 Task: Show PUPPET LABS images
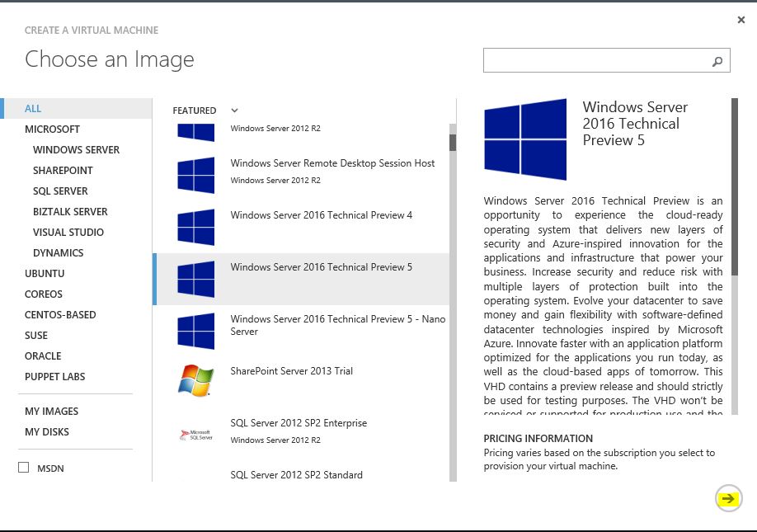(55, 377)
